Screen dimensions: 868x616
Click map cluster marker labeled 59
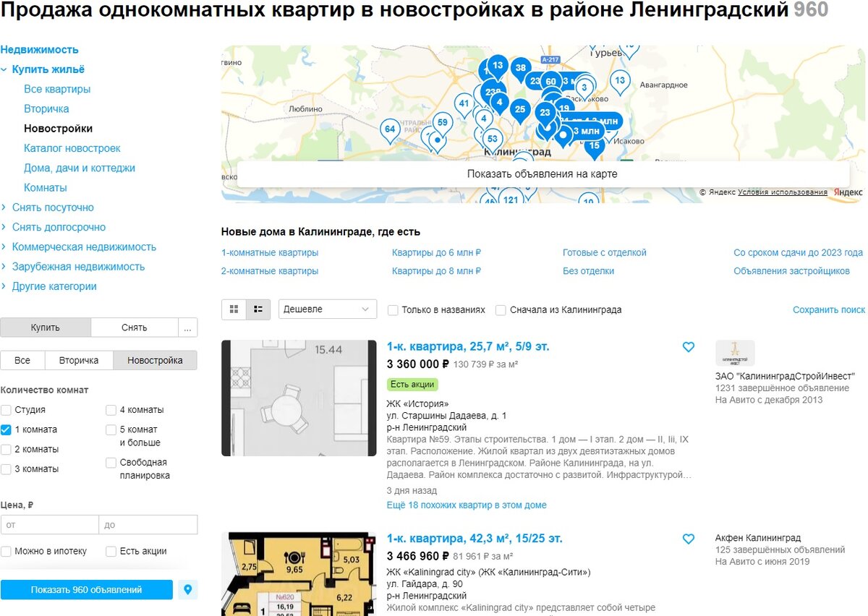click(442, 124)
